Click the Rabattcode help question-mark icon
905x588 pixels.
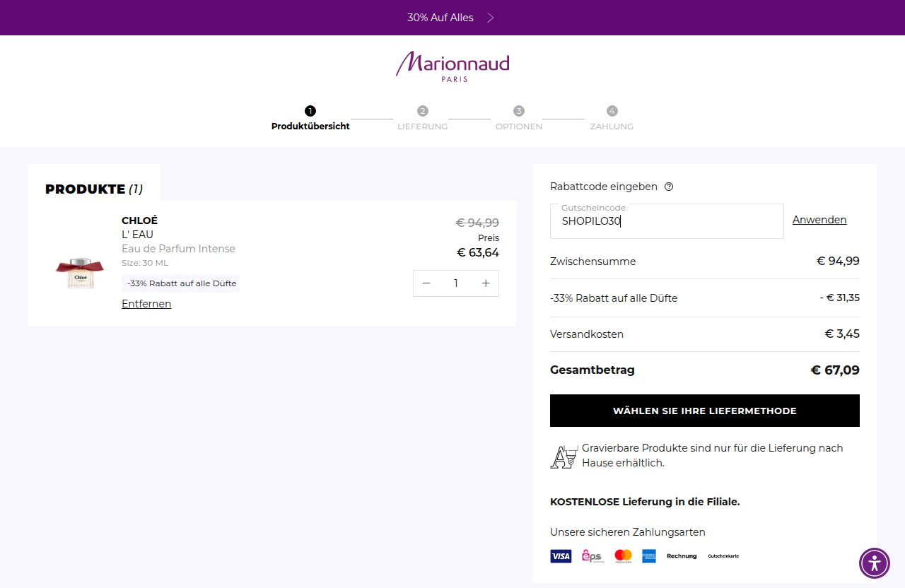point(669,187)
